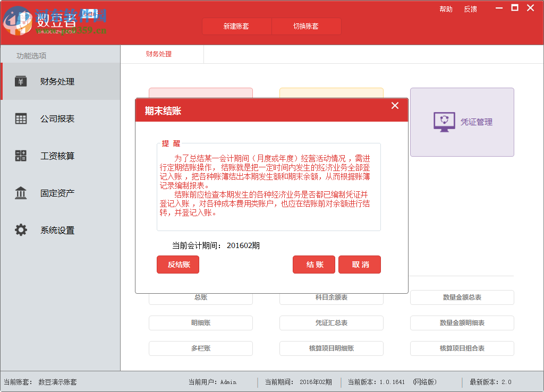Image resolution: width=544 pixels, height=392 pixels.
Task: Confirm closing with the 结账 button
Action: (x=313, y=265)
